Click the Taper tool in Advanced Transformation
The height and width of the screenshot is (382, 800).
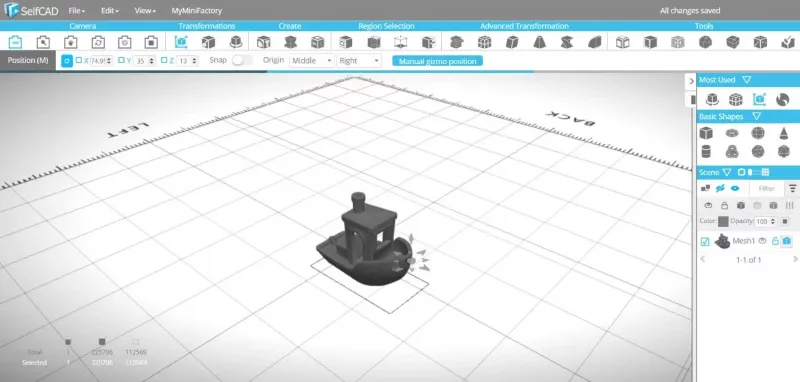click(539, 42)
